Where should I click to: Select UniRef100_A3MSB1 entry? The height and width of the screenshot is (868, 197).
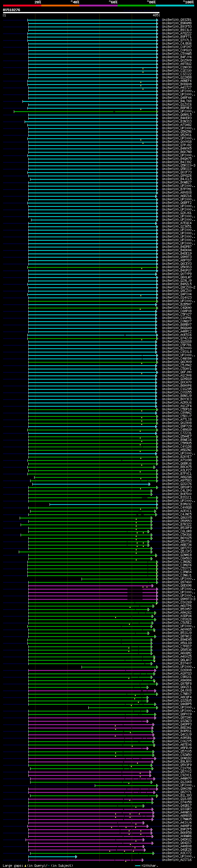coord(176,738)
